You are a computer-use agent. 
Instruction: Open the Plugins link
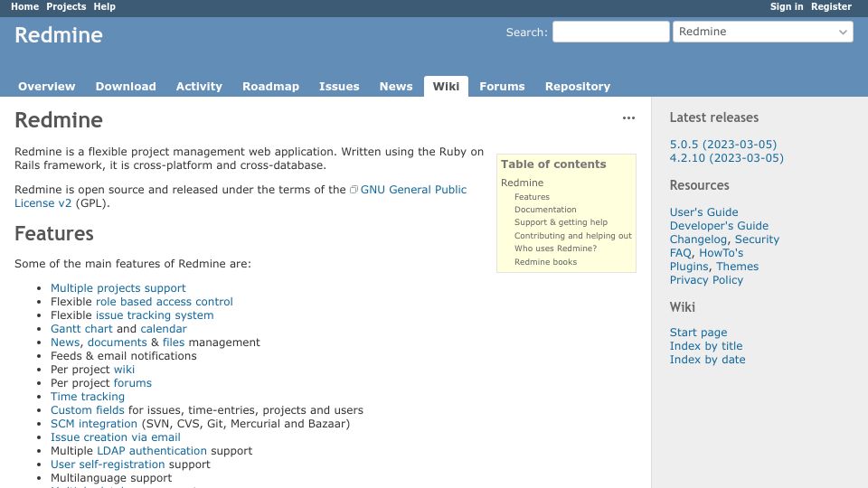click(x=689, y=267)
